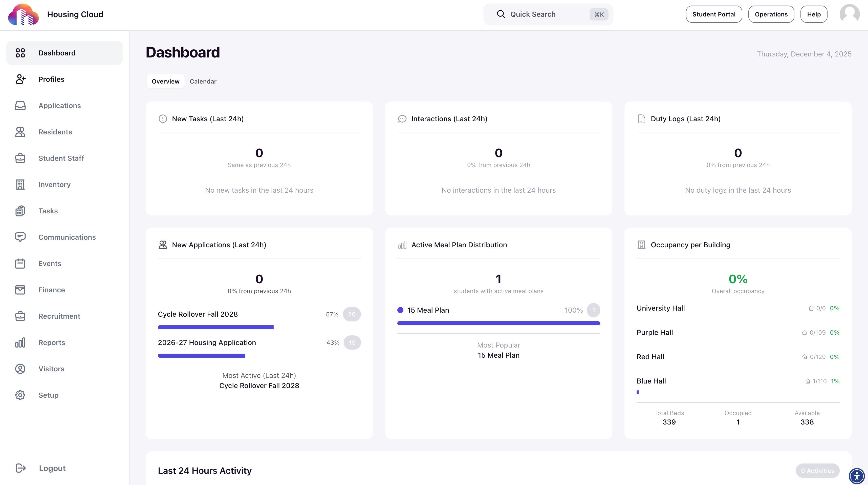Click the Reports bar chart icon
868x485 pixels.
click(x=20, y=342)
